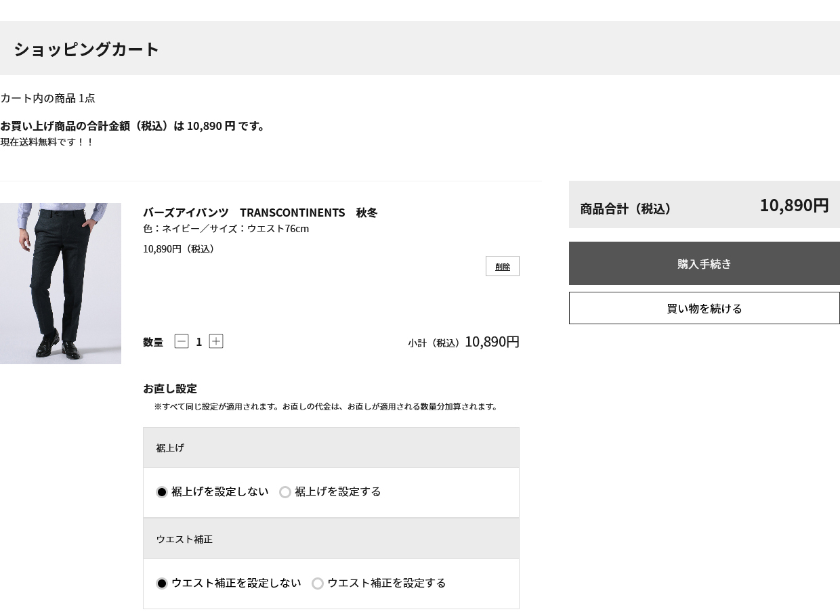This screenshot has width=840, height=616.
Task: Open the バーズアイパンツ TRANSCONTINENTS product title
Action: coord(260,213)
